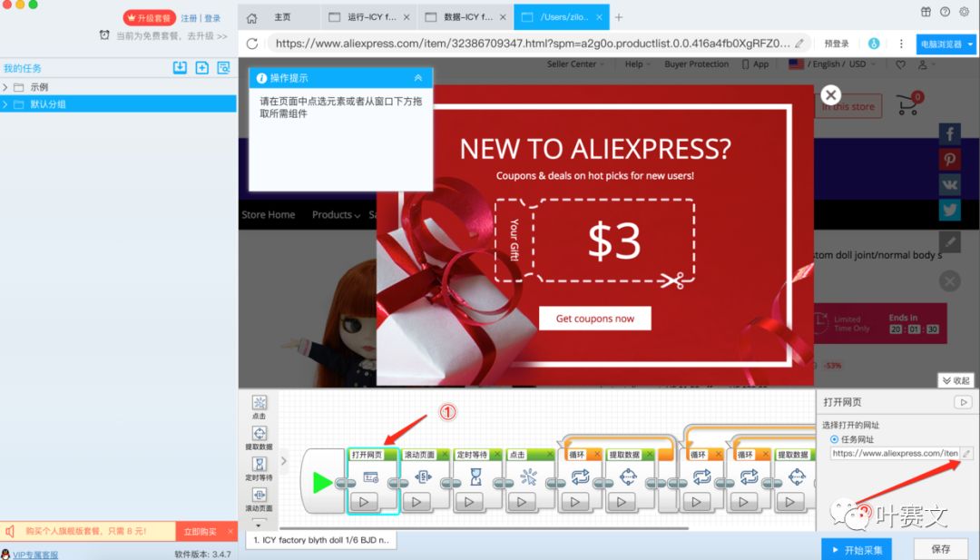Select the 点击 component in the palette

pyautogui.click(x=260, y=407)
